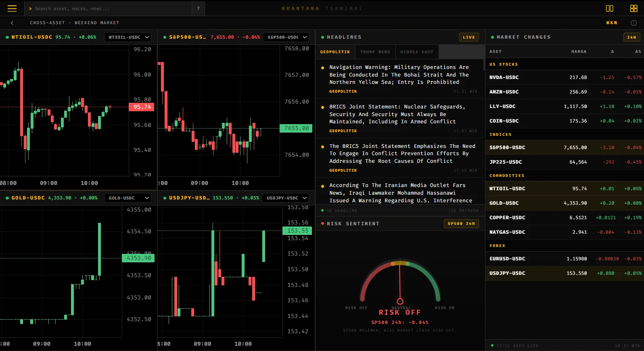This screenshot has height=351, width=644.
Task: Click the S&P500 current price tag 7655.00
Action: pyautogui.click(x=297, y=128)
